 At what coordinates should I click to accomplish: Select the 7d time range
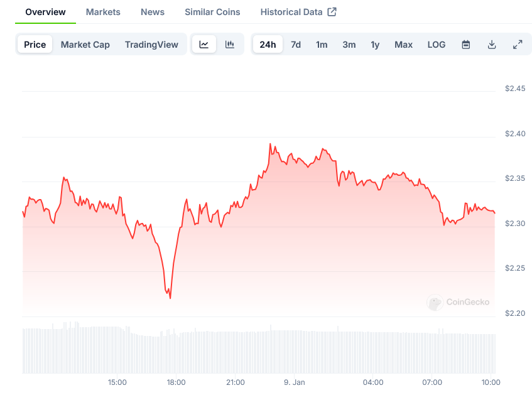(x=296, y=45)
